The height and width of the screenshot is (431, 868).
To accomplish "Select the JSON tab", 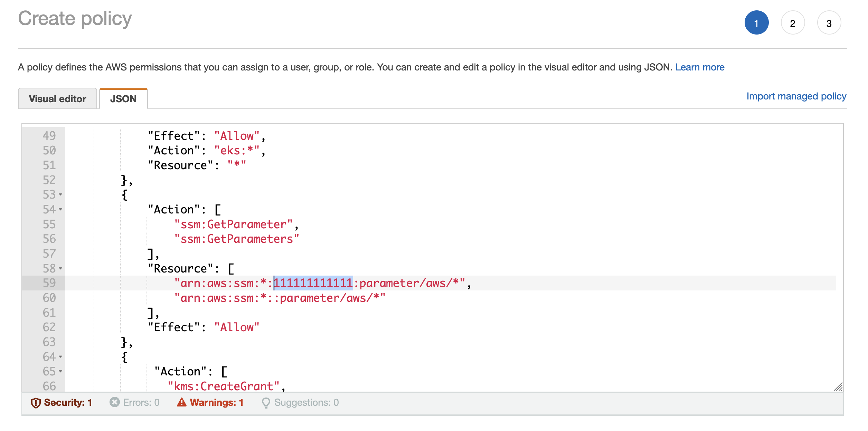I will tap(123, 99).
